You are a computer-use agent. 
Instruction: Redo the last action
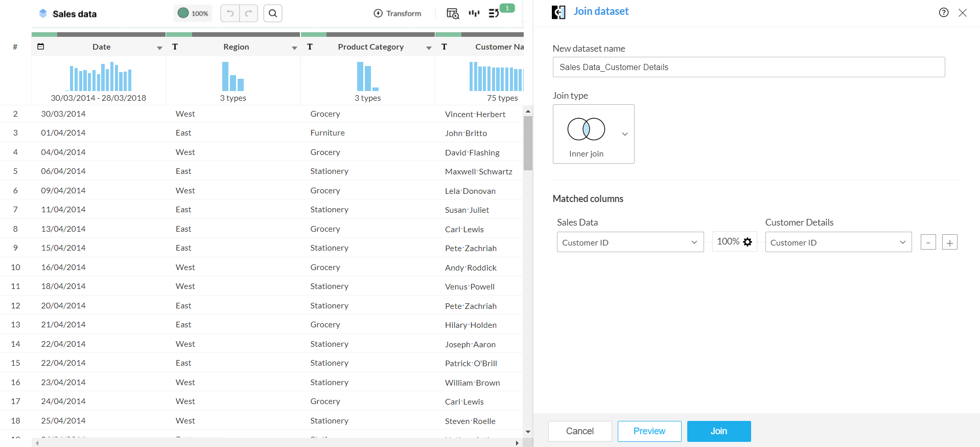[248, 13]
